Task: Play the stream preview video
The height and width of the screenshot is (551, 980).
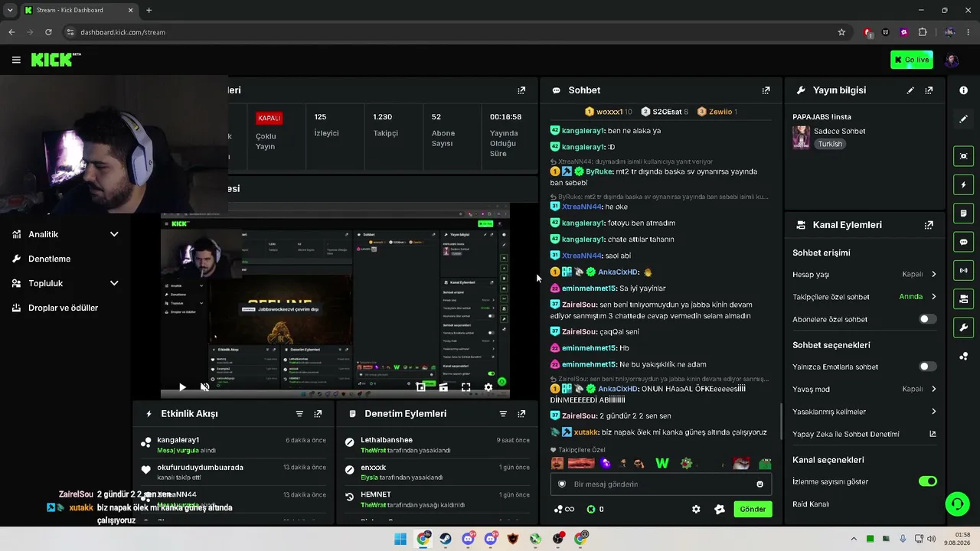Action: coord(182,387)
